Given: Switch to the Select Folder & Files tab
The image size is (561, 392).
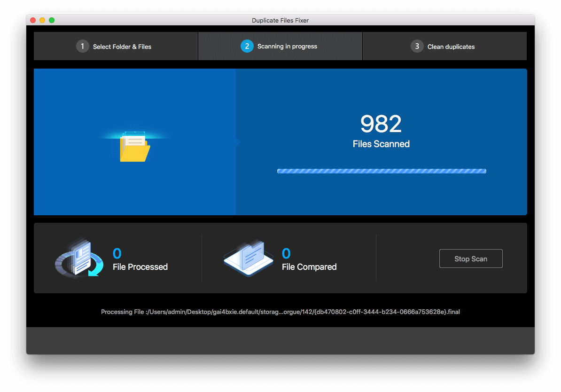Looking at the screenshot, I should point(116,46).
